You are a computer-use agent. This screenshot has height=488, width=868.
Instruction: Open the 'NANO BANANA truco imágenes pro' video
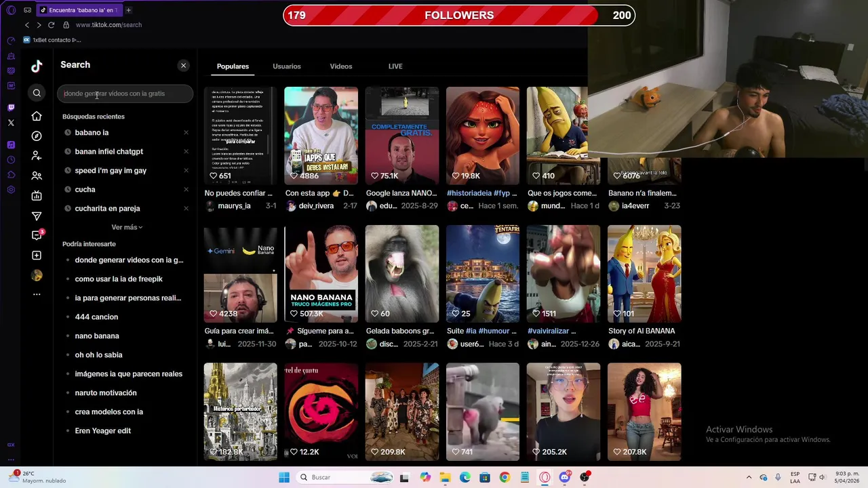click(x=321, y=274)
